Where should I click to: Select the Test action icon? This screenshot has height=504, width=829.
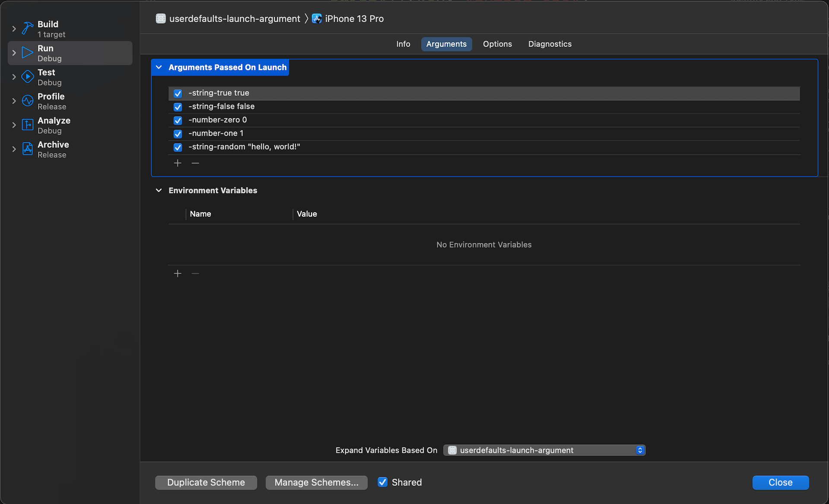point(28,77)
